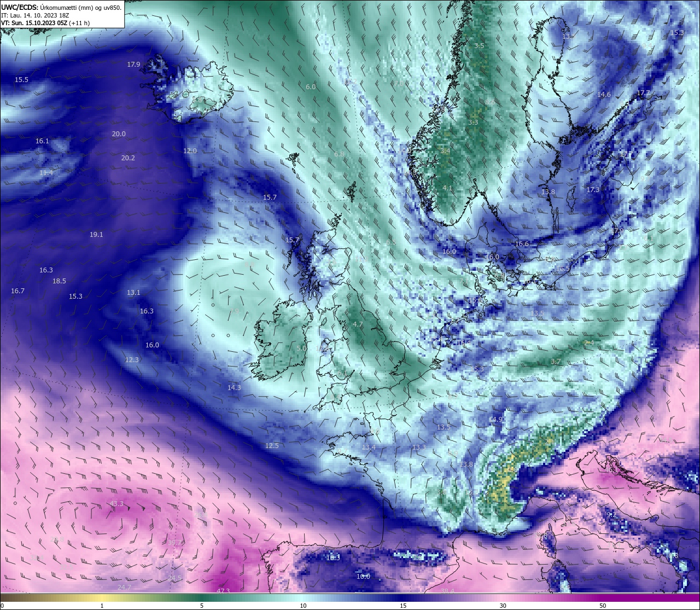Click the map value 6.0

[311, 87]
